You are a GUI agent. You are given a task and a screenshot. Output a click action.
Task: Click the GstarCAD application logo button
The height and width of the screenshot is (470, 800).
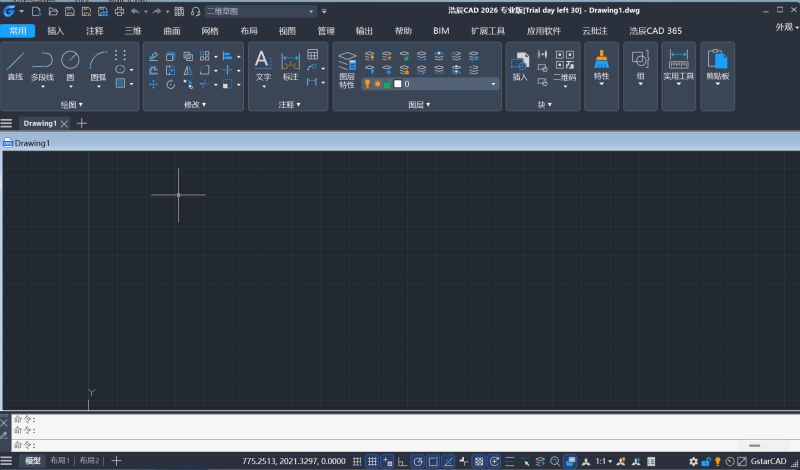9,11
